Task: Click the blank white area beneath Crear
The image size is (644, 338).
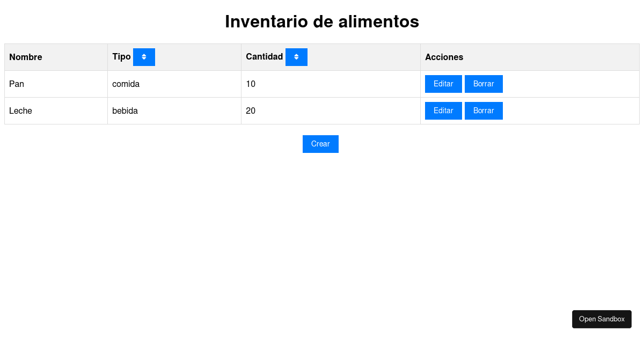Action: pos(320,231)
